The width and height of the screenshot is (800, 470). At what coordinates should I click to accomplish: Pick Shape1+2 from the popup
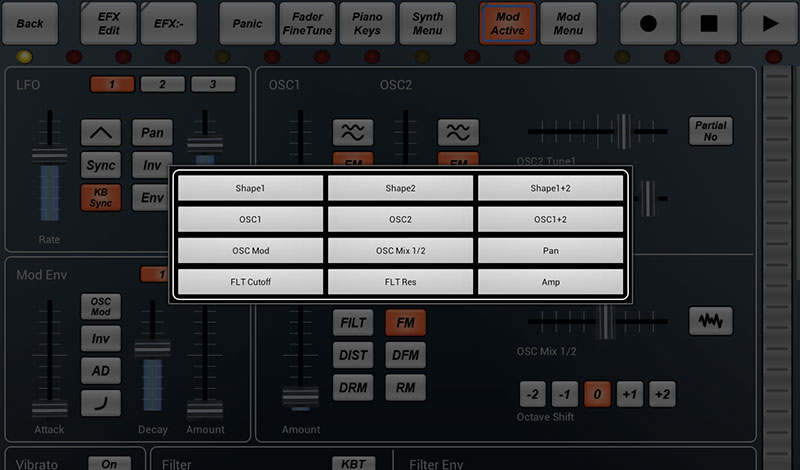coord(551,188)
